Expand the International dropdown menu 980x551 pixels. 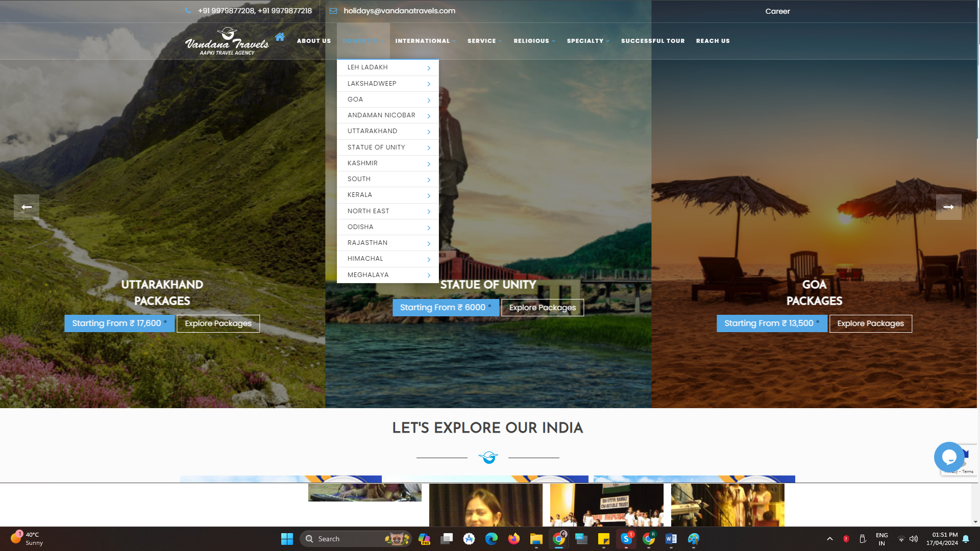point(425,41)
